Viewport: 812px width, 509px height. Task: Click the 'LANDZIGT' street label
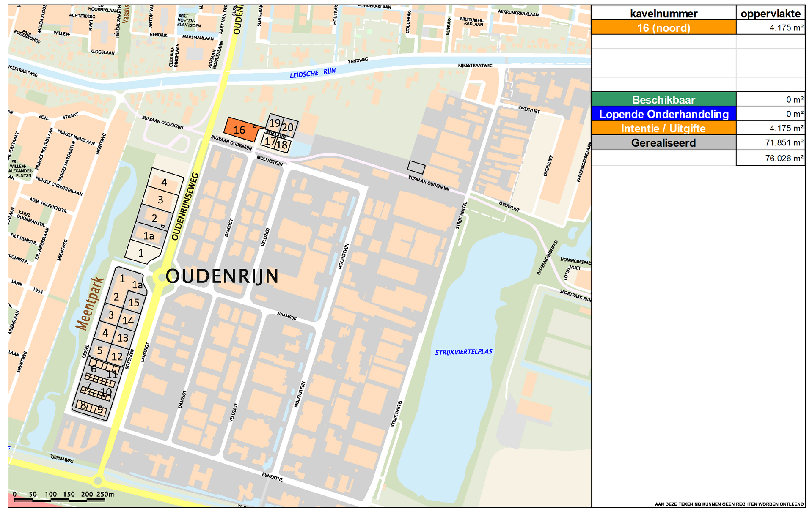(144, 352)
